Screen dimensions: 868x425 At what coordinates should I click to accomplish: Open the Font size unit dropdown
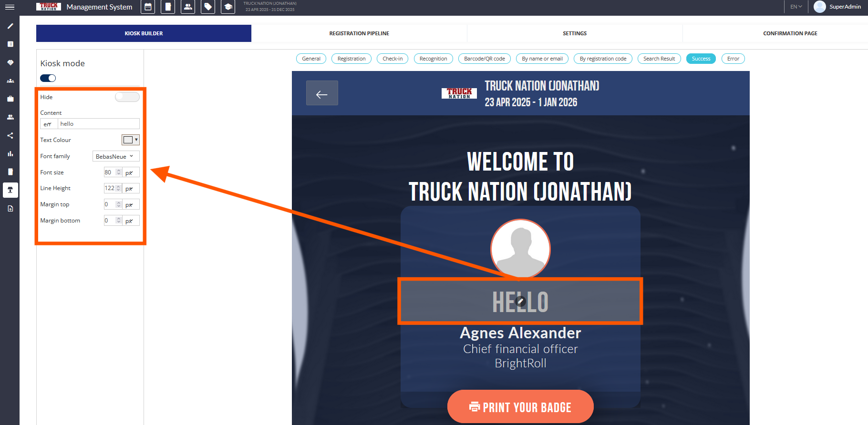131,172
